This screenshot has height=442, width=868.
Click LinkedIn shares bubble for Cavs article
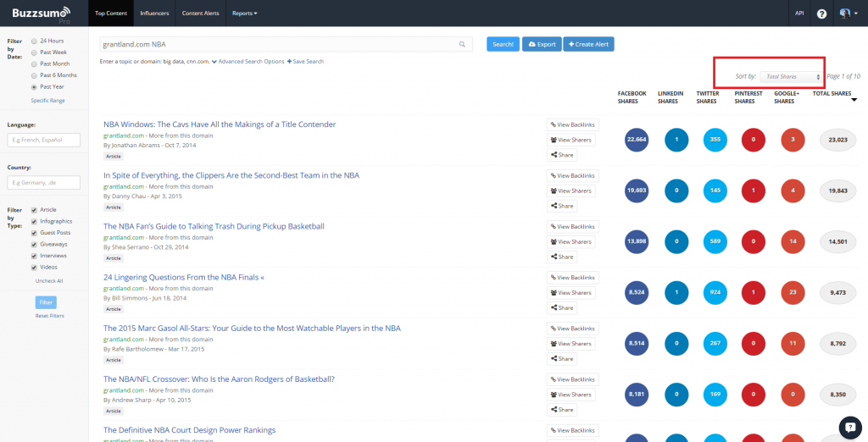pos(676,140)
